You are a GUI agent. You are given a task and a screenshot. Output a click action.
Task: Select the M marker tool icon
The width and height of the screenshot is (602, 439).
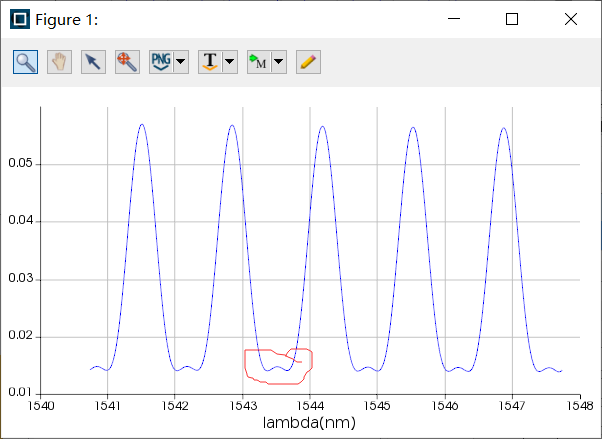pyautogui.click(x=258, y=61)
